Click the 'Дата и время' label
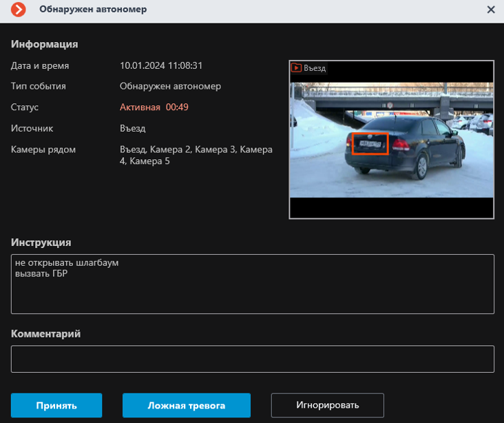Viewport: 504px width, 423px height. click(x=40, y=65)
